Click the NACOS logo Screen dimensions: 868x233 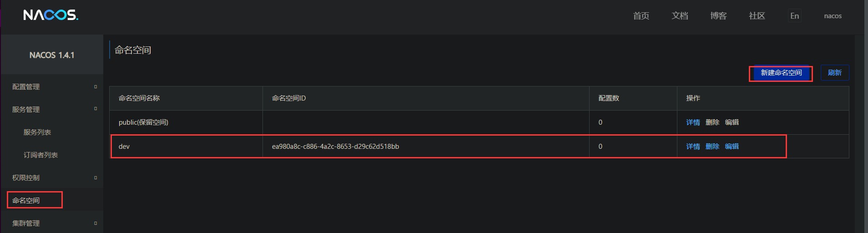[x=50, y=15]
